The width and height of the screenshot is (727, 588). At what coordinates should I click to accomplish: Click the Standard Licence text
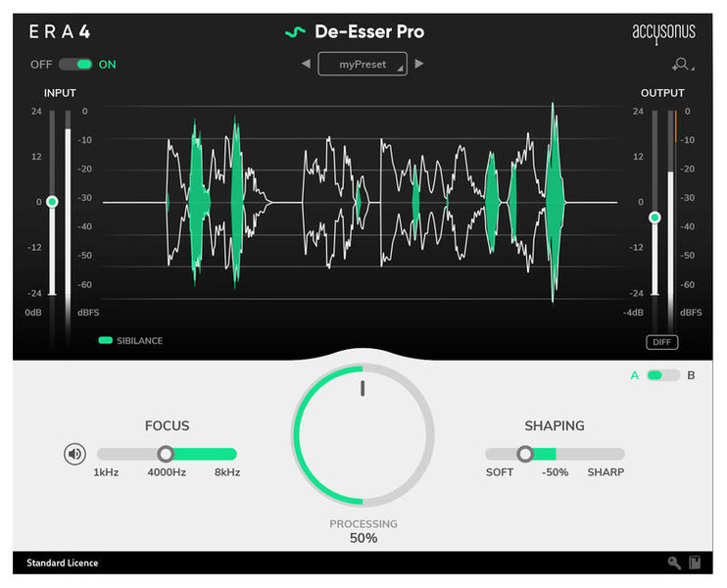pos(62,563)
